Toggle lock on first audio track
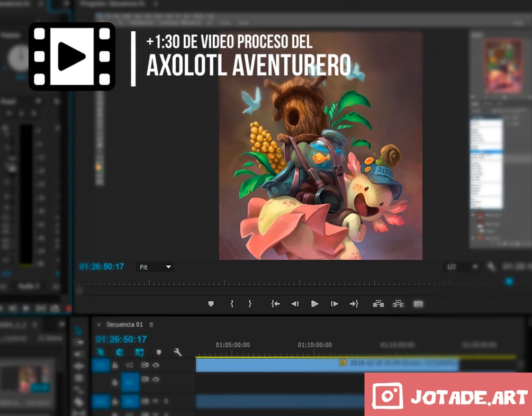The width and height of the screenshot is (532, 416). coord(115,402)
